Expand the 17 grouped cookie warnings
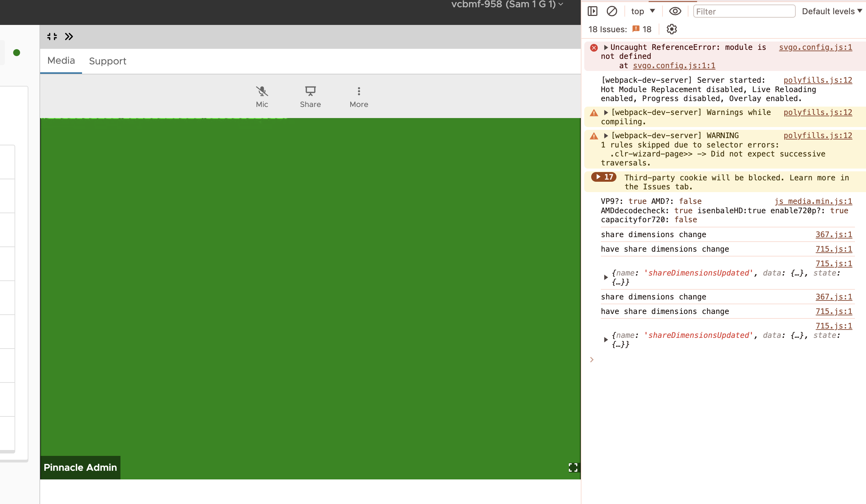The width and height of the screenshot is (866, 504). (604, 177)
